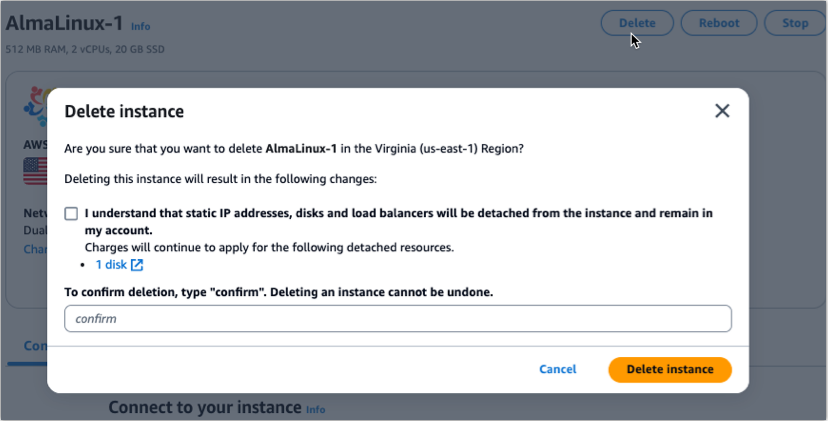
Task: Click the AlmaLinux logo behind the dialog
Action: point(38,105)
